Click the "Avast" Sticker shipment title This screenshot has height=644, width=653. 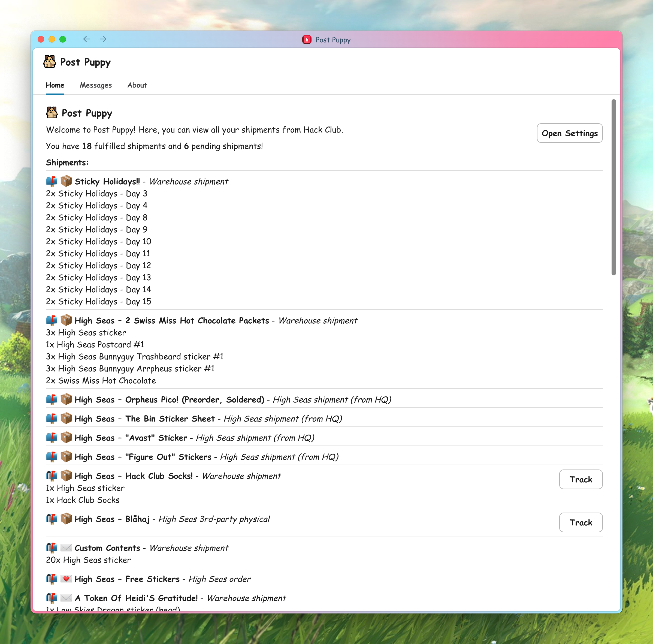(131, 438)
